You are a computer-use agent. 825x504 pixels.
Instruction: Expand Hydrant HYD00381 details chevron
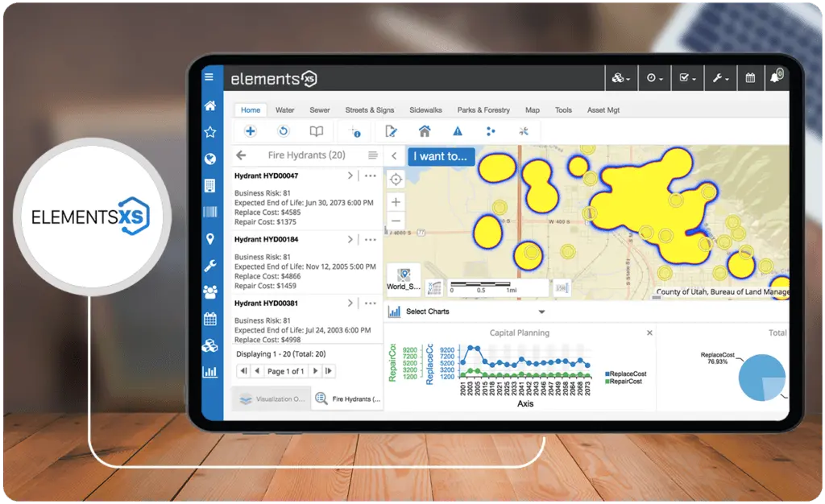point(350,304)
